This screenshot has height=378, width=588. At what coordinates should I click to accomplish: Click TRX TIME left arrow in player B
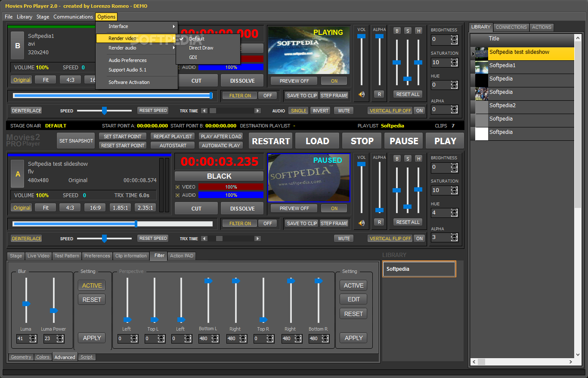(204, 111)
